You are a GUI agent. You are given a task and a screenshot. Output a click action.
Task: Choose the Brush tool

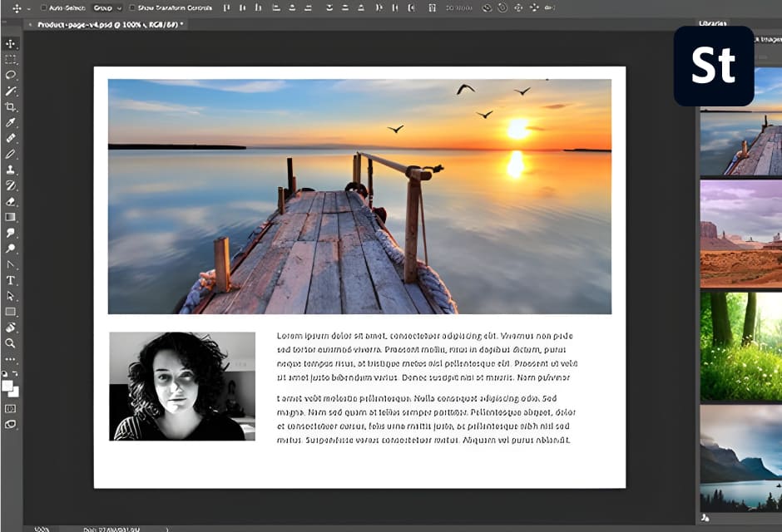pyautogui.click(x=10, y=153)
